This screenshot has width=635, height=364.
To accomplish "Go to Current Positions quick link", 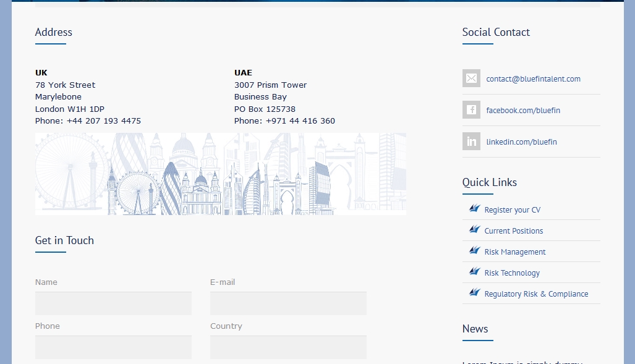I will point(513,231).
